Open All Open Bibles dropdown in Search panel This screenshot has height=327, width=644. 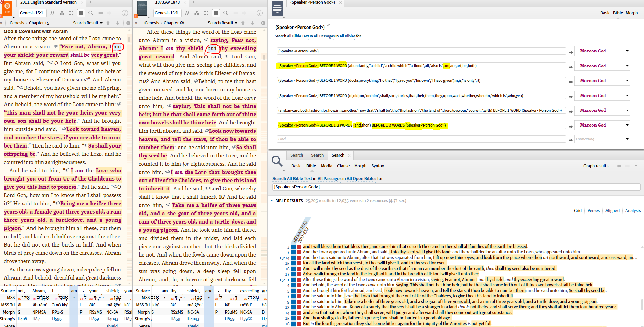pos(362,179)
